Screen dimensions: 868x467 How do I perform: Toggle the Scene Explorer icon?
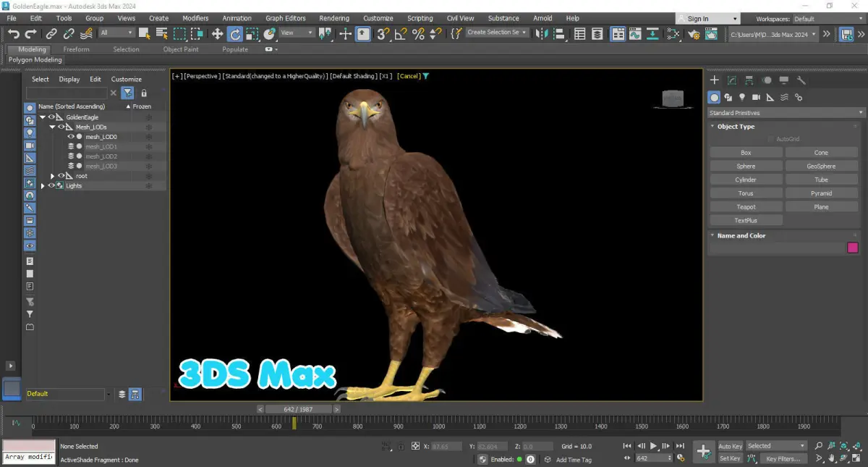click(x=580, y=33)
